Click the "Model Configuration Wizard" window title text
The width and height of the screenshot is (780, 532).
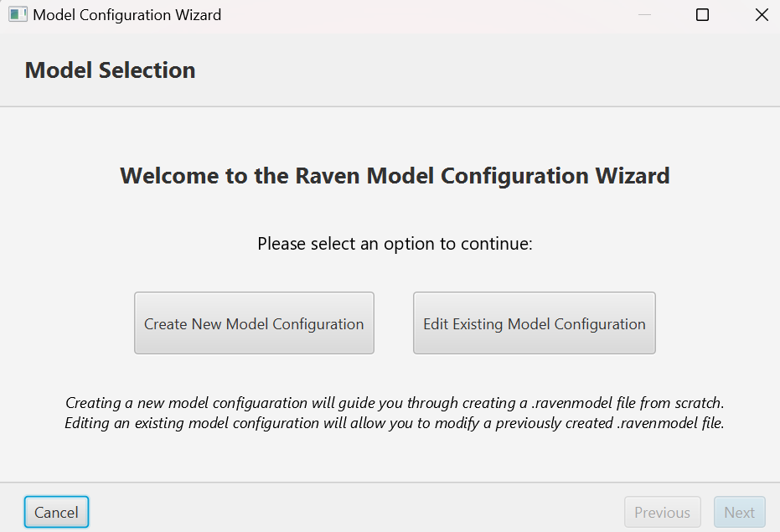click(127, 15)
